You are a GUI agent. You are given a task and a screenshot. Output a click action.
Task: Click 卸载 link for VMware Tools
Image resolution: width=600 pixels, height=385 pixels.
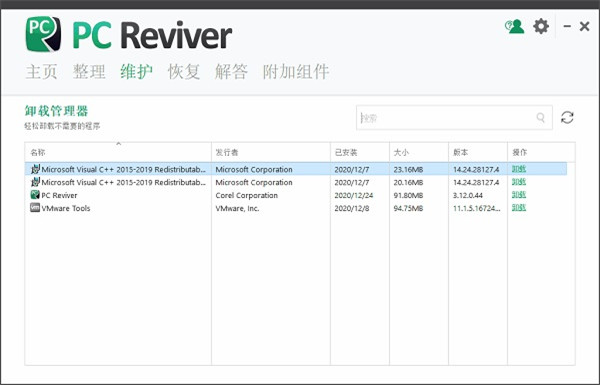519,208
